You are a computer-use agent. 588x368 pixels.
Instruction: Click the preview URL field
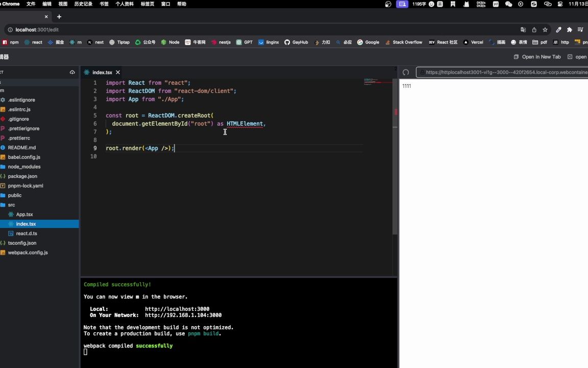(x=502, y=72)
